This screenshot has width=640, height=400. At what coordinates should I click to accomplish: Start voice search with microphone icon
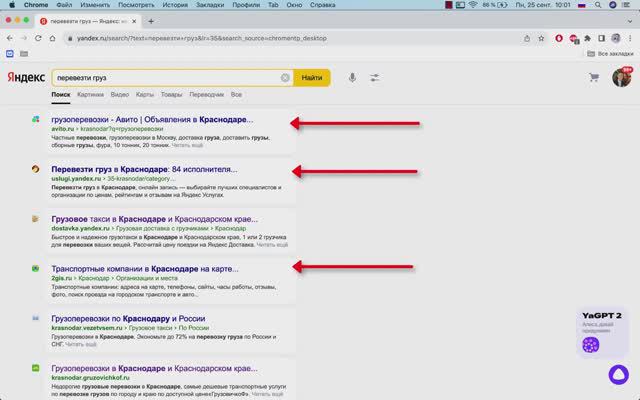click(x=352, y=78)
